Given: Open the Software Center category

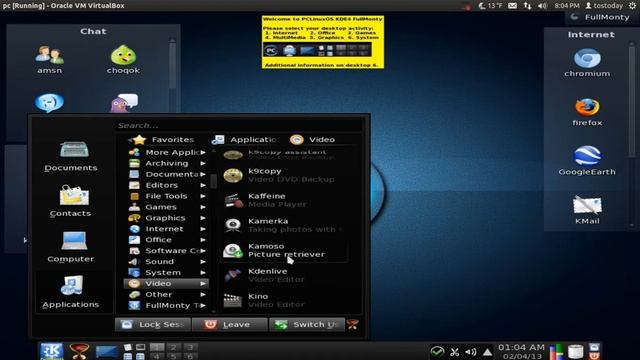Looking at the screenshot, I should pyautogui.click(x=167, y=251).
